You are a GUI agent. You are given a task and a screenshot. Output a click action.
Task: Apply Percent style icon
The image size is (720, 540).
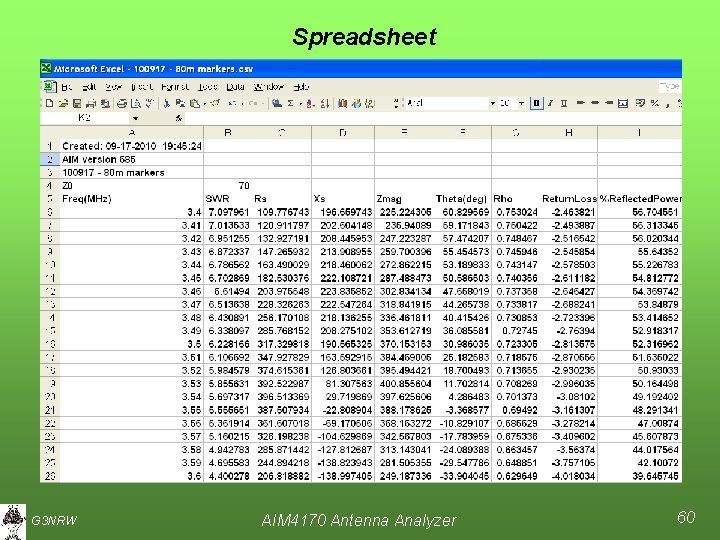[655, 103]
